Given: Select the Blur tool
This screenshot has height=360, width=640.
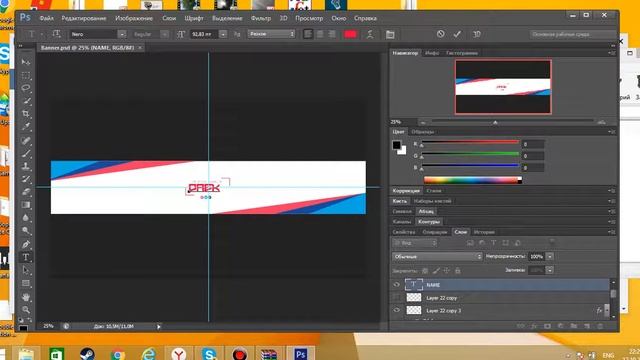Looking at the screenshot, I should (26, 218).
